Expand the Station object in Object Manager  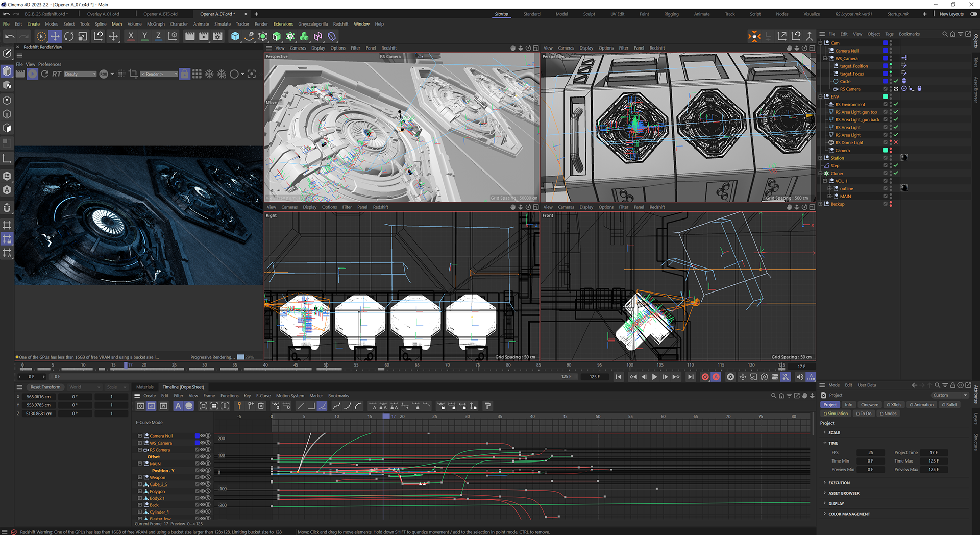[821, 158]
